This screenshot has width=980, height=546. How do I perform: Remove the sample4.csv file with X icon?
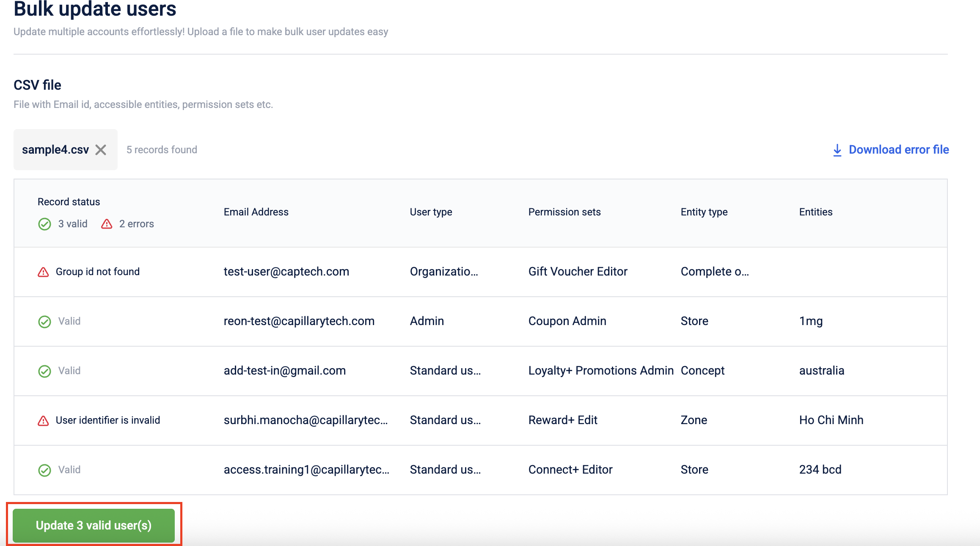click(101, 150)
